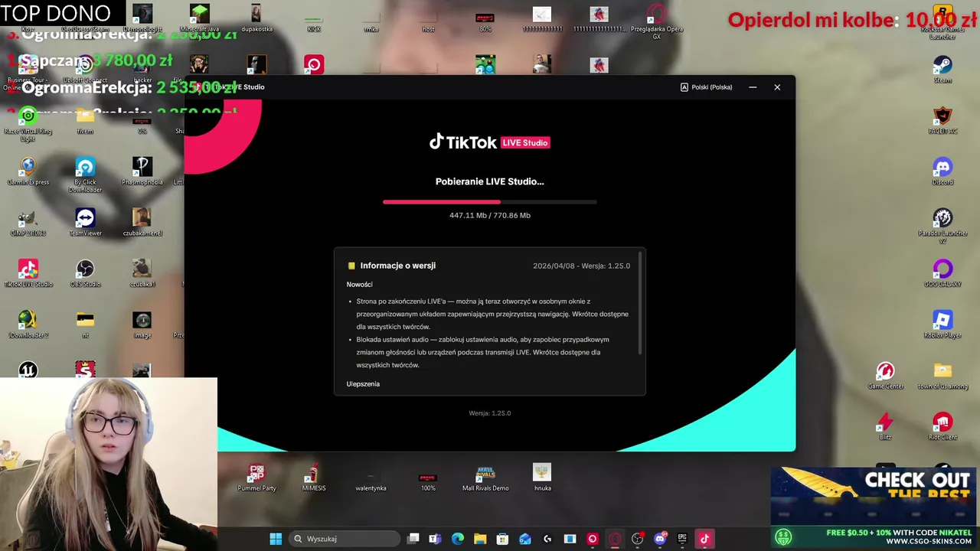Select MIMESIS desktop shortcut

[313, 478]
